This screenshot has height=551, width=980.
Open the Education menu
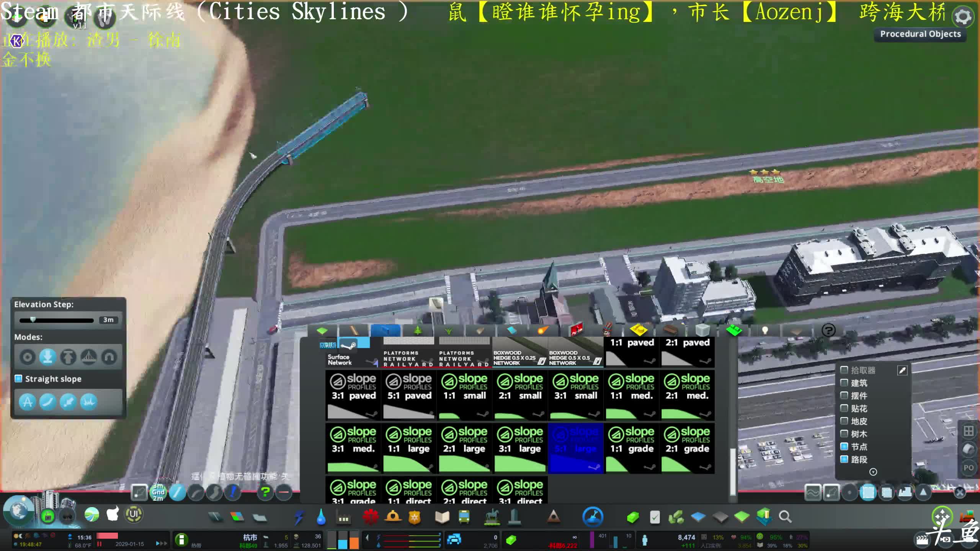tap(442, 517)
